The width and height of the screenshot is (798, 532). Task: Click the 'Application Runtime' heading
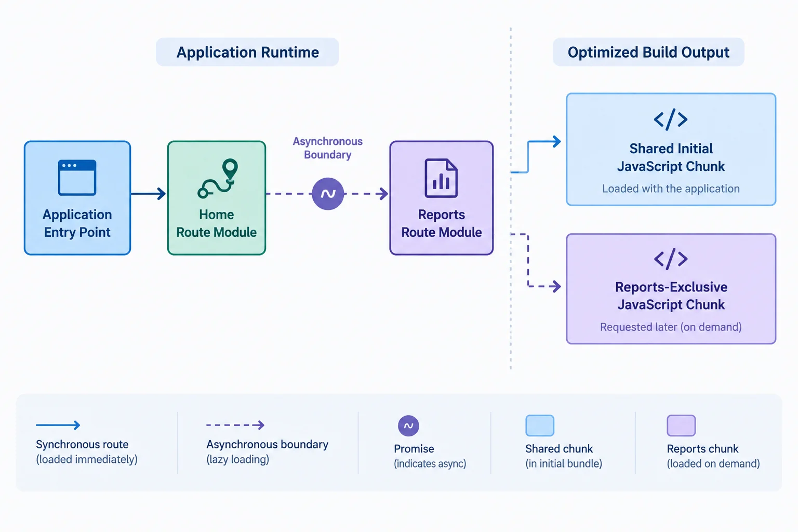pyautogui.click(x=248, y=52)
